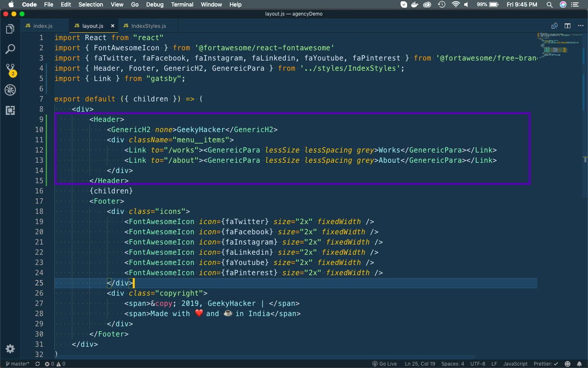Open Notification Center list icon
Viewport: 588px width, 368px height.
click(575, 4)
